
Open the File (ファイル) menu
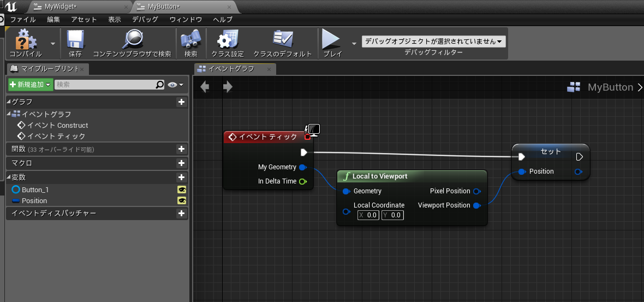(23, 20)
